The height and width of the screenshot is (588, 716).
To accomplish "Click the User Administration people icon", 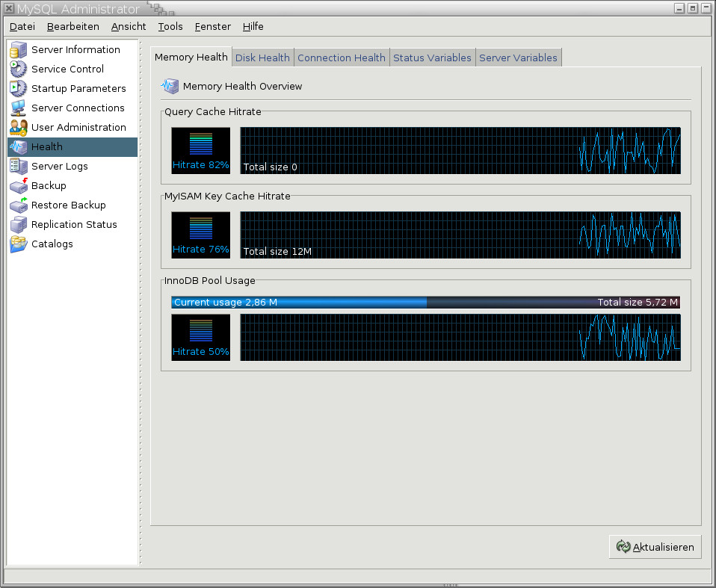I will click(18, 127).
